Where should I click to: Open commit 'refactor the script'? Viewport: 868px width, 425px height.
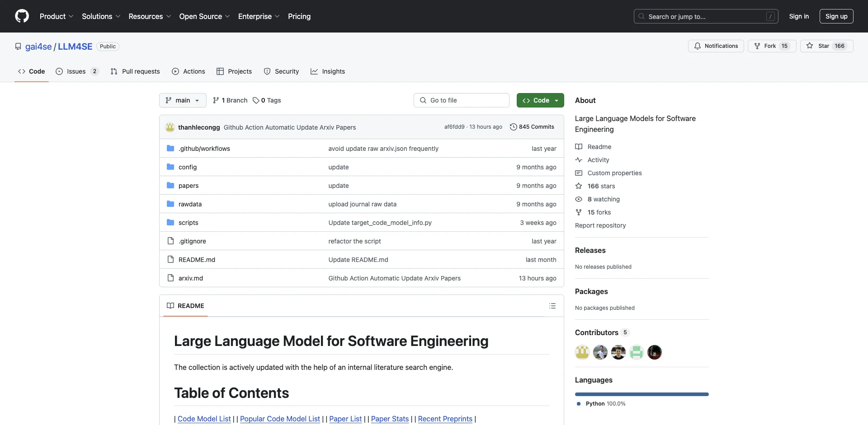(x=354, y=241)
